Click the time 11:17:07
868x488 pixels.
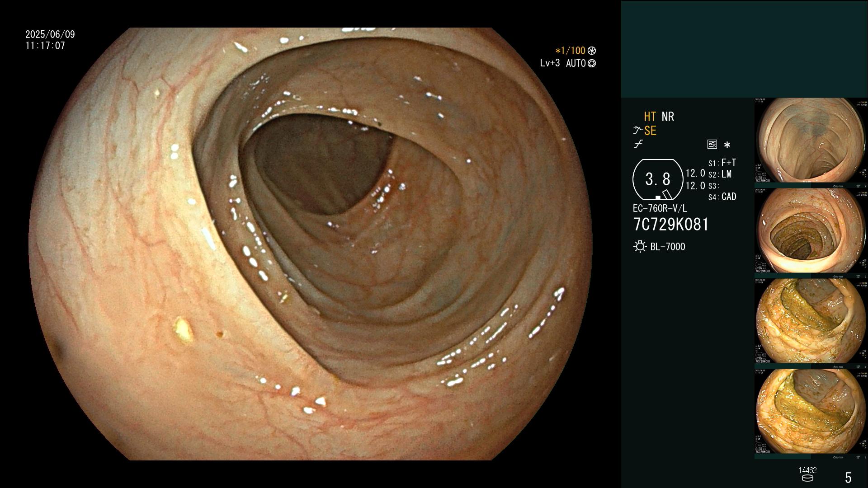(x=45, y=46)
